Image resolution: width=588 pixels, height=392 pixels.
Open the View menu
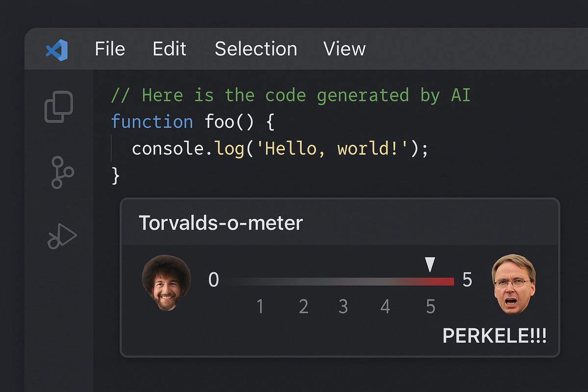[344, 49]
